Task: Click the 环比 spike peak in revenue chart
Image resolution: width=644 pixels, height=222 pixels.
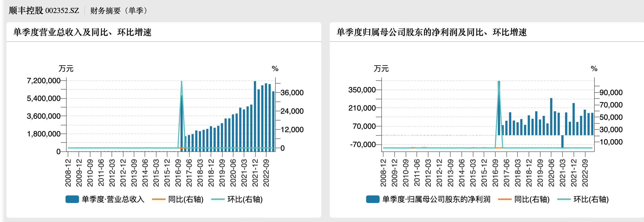Action: pyautogui.click(x=181, y=82)
